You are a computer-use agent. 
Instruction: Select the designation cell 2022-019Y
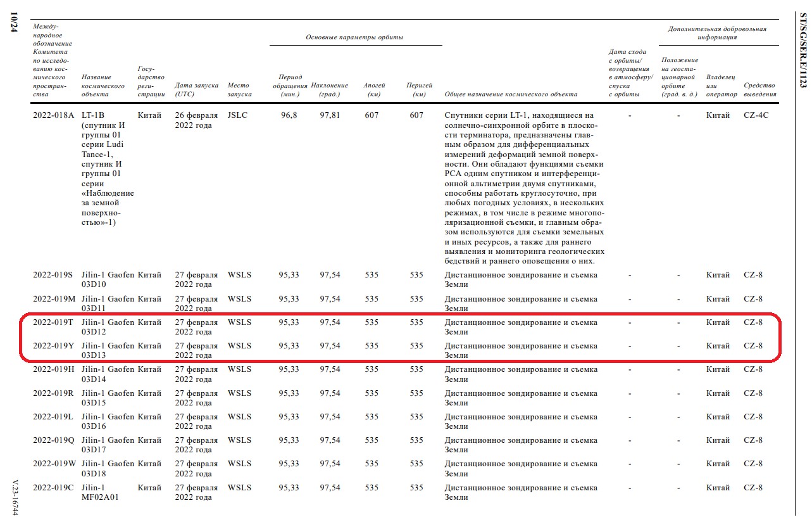53,345
